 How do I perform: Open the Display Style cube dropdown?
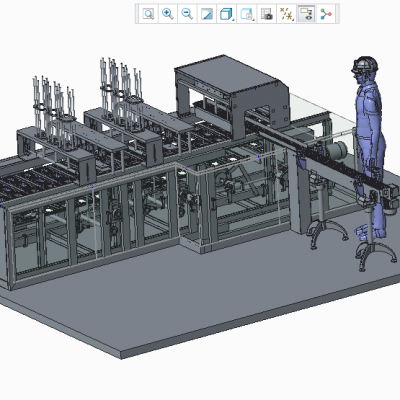click(x=227, y=14)
